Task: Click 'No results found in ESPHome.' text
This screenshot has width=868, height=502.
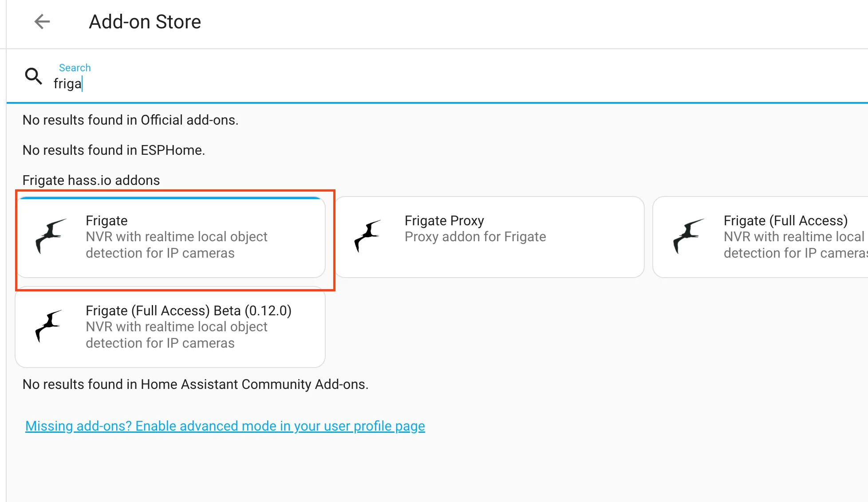Action: pos(114,150)
